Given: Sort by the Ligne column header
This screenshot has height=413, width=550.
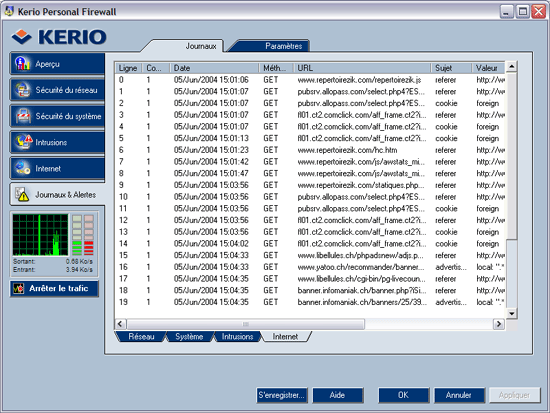Looking at the screenshot, I should point(128,68).
